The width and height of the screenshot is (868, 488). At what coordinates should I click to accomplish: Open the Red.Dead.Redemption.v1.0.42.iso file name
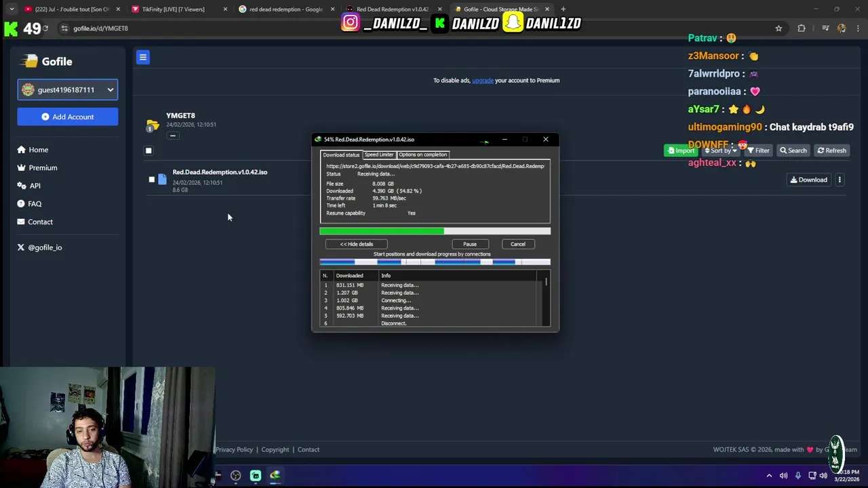220,172
